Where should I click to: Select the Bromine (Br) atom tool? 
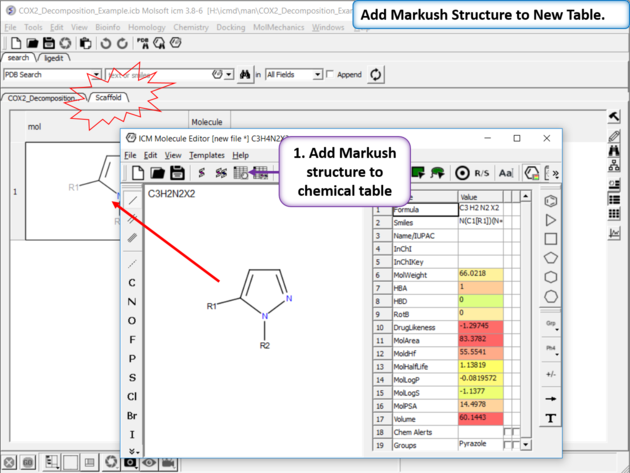(x=132, y=414)
